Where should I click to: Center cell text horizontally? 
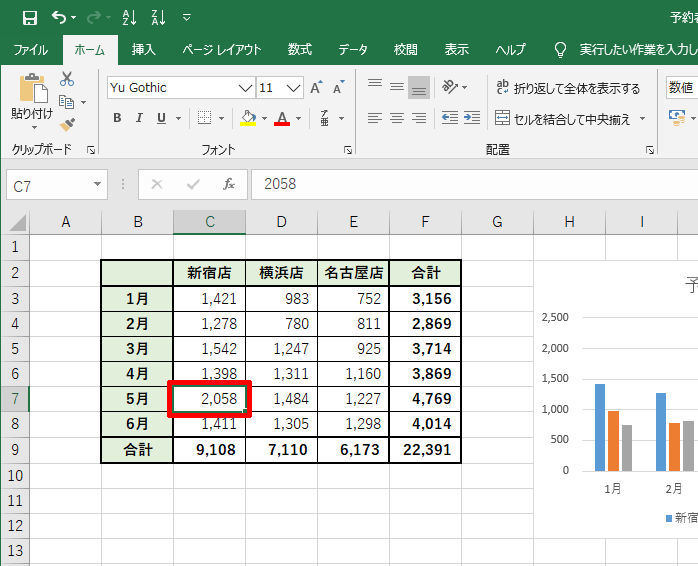(x=397, y=118)
